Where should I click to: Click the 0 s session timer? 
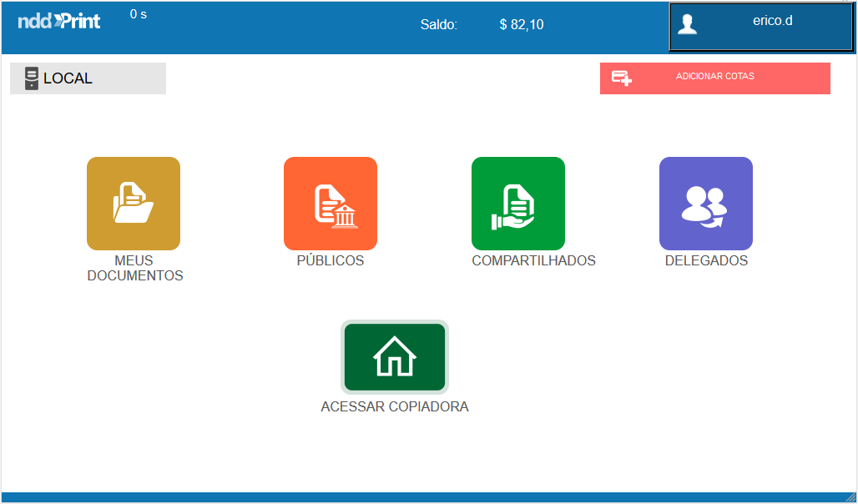pos(139,14)
